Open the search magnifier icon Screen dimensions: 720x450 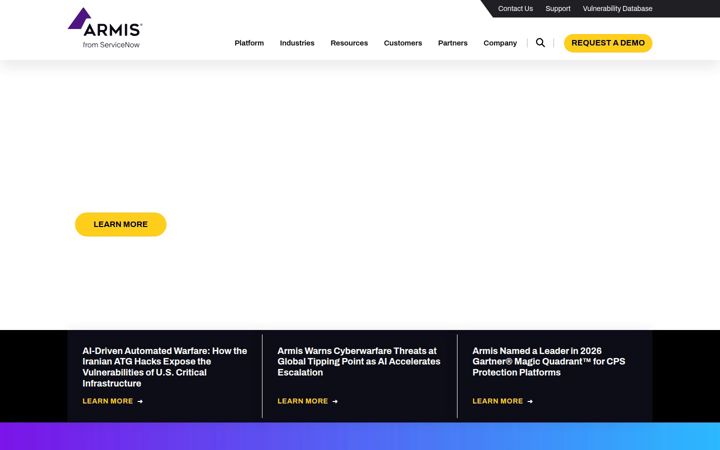pos(540,43)
